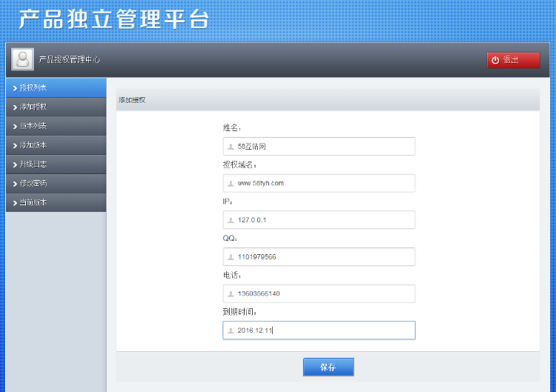
Task: Open 版本列表 sidebar item
Action: click(56, 126)
